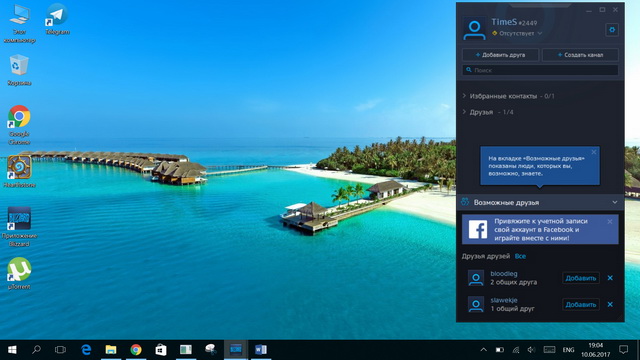Click the Добавить друга button
The image size is (640, 360).
pos(500,55)
